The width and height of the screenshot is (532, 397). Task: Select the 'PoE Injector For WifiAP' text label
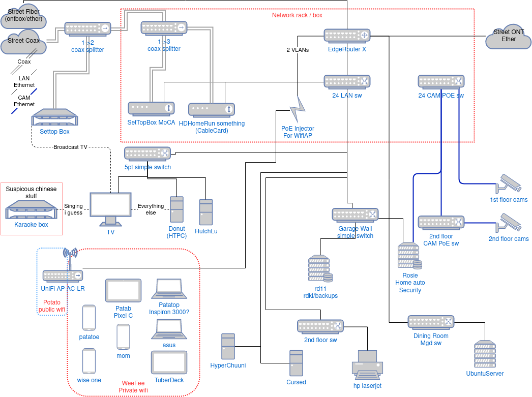[298, 132]
